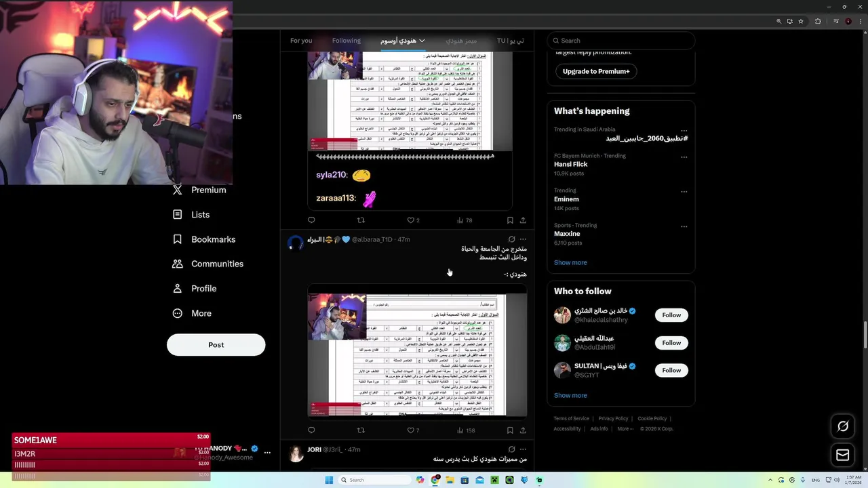The height and width of the screenshot is (488, 868).
Task: Expand the footer More ··· menu
Action: [625, 429]
